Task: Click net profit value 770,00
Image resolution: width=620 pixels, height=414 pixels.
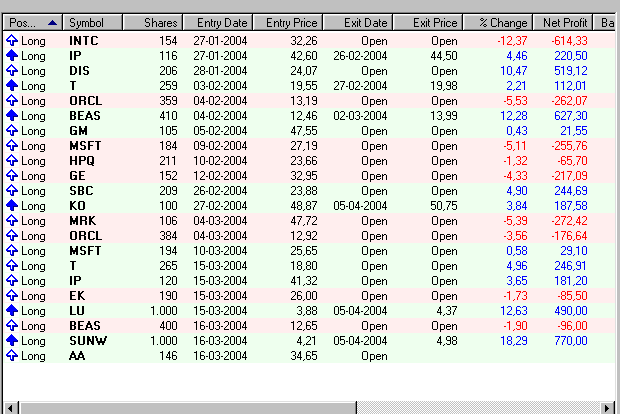Action: click(x=571, y=341)
